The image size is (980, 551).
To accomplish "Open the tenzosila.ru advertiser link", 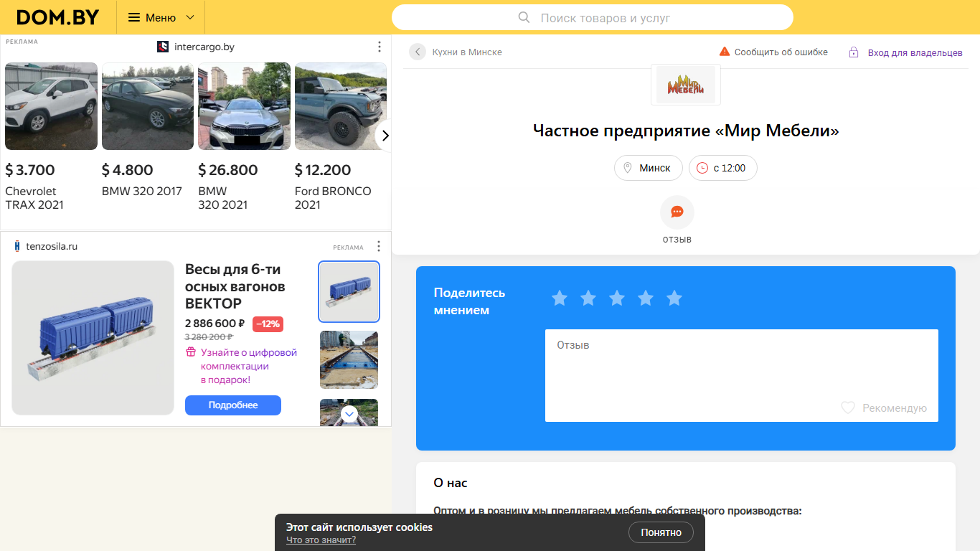I will [x=52, y=246].
